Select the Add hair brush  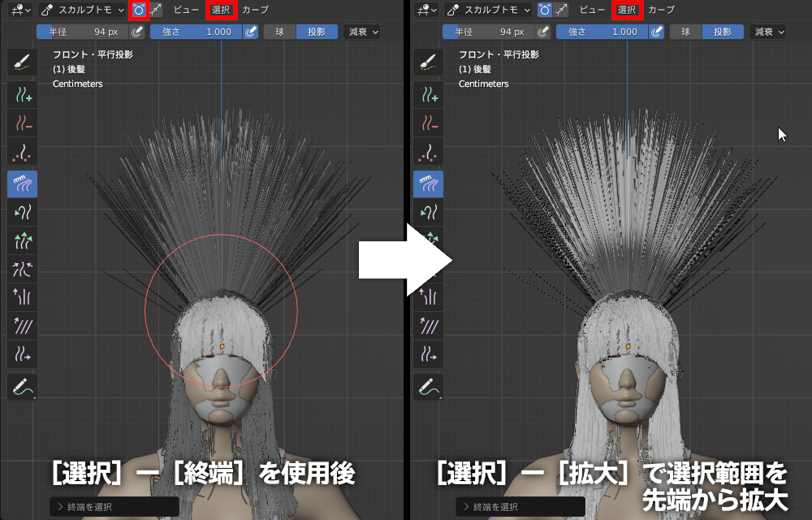[22, 94]
